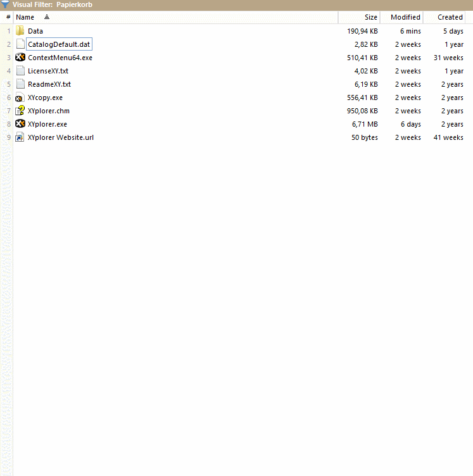Sort by Modified column header
The image size is (473, 476).
[405, 17]
